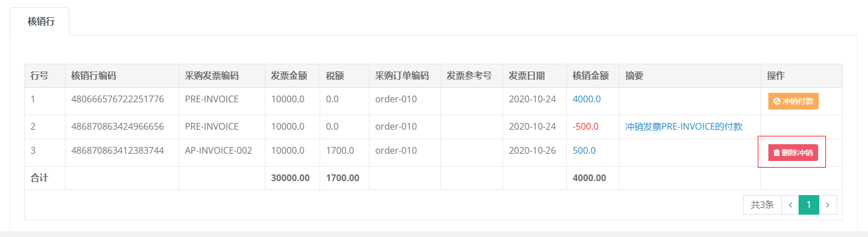Click the 核销行编码 column header
The height and width of the screenshot is (237, 868).
pyautogui.click(x=93, y=75)
